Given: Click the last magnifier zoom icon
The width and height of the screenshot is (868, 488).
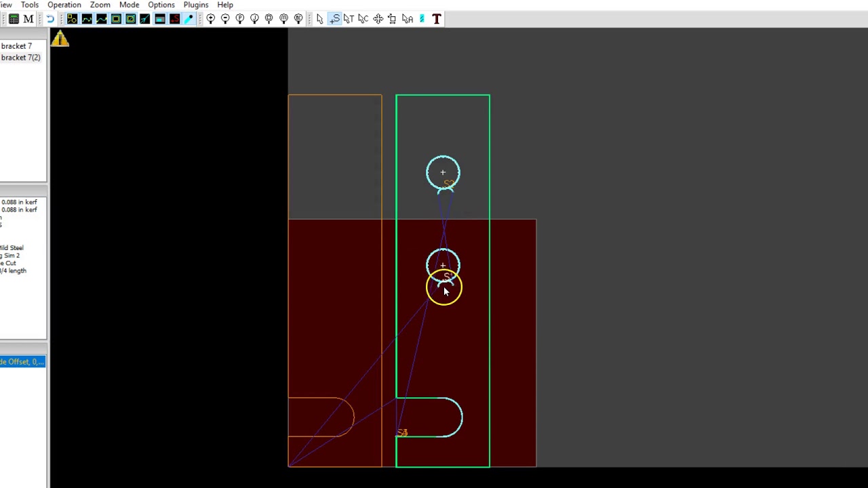Looking at the screenshot, I should pos(298,19).
